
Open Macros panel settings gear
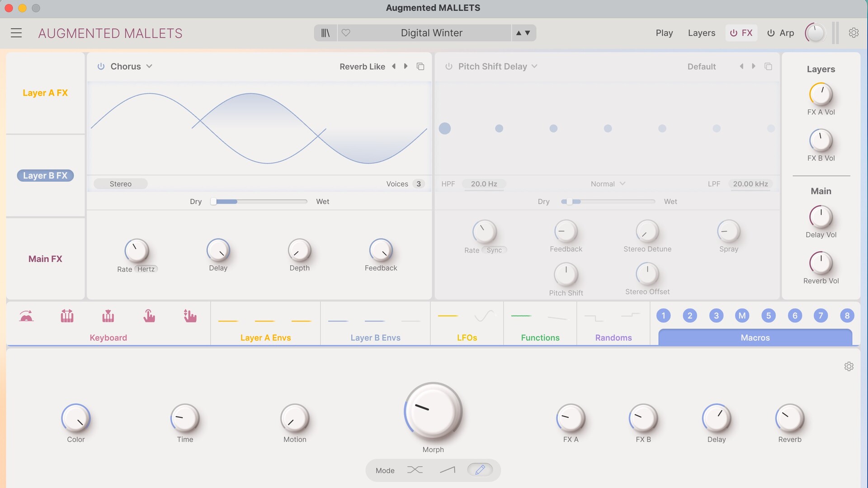[849, 366]
